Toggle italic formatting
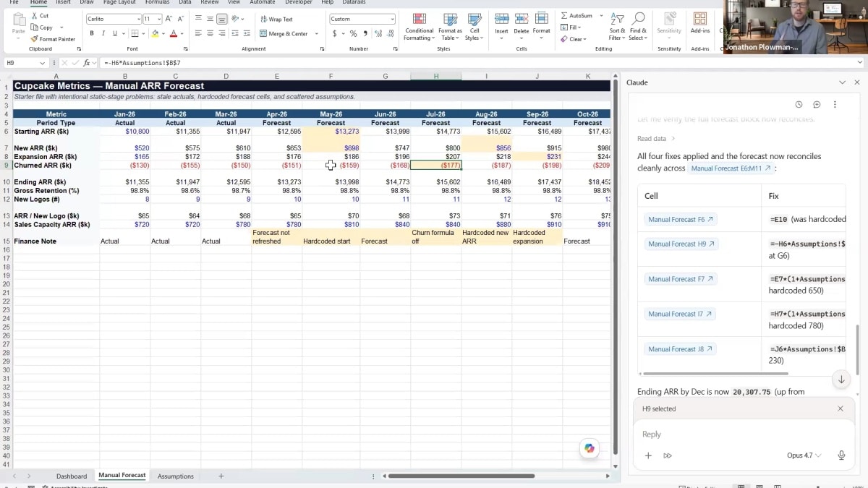The height and width of the screenshot is (488, 868). coord(103,33)
